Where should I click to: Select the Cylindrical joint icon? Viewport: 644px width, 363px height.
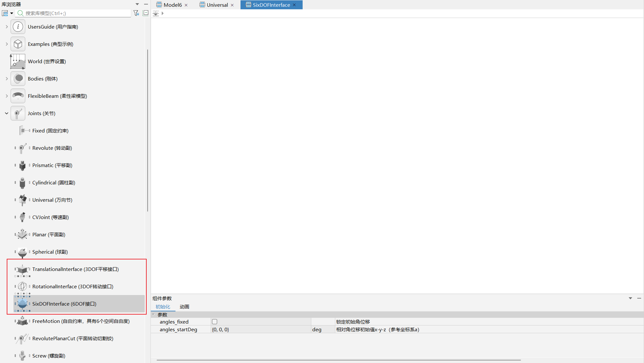pos(22,182)
